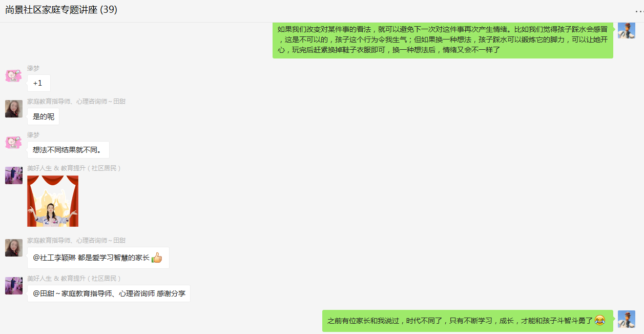
Task: Click the +1 message bubble
Action: coord(39,83)
